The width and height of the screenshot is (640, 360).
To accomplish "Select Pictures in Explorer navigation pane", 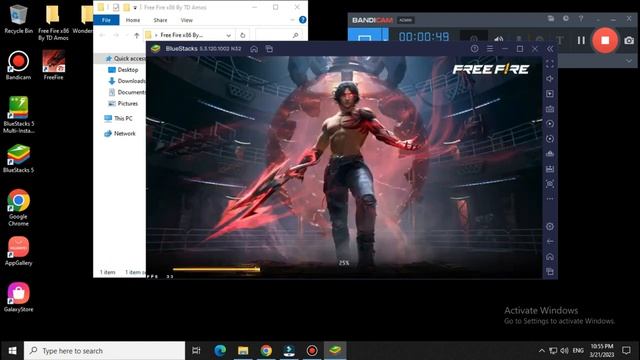I will [127, 104].
